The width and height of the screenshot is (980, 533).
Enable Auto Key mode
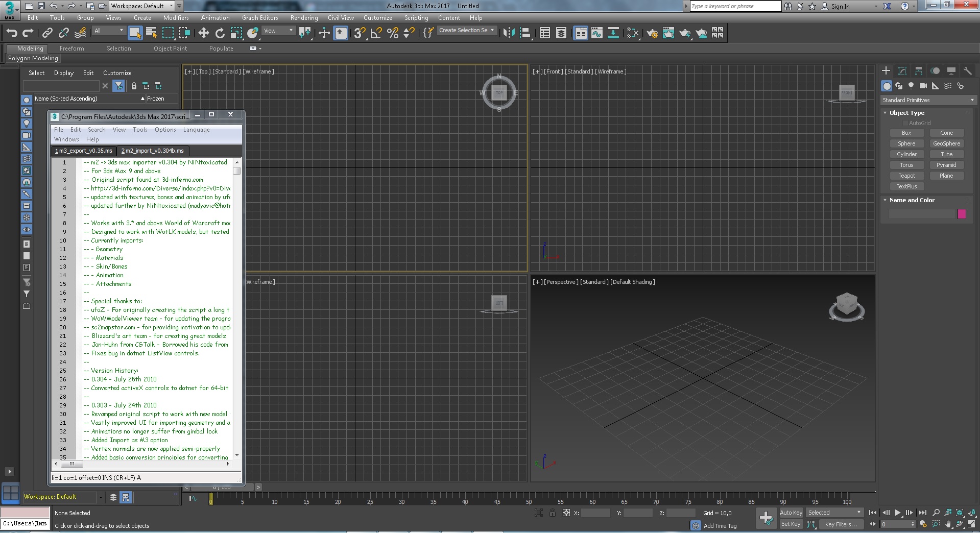[x=791, y=513]
